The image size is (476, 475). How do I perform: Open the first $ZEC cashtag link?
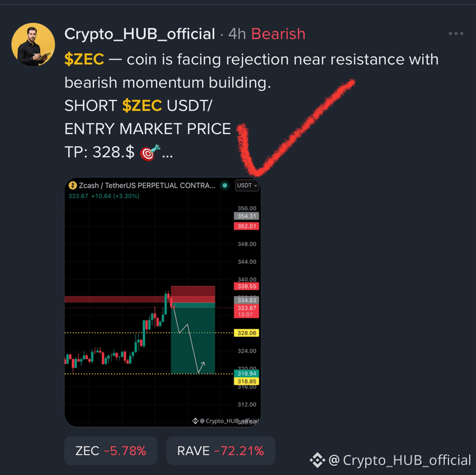[x=84, y=59]
